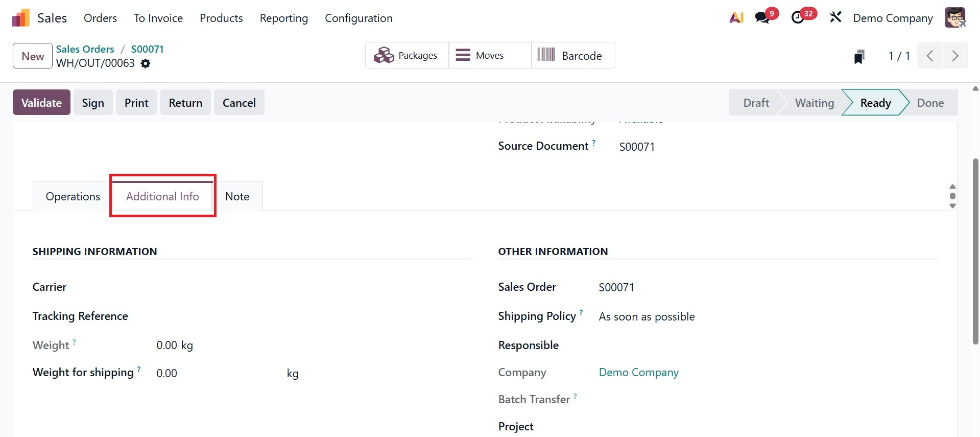Click the user avatar picture

(954, 18)
